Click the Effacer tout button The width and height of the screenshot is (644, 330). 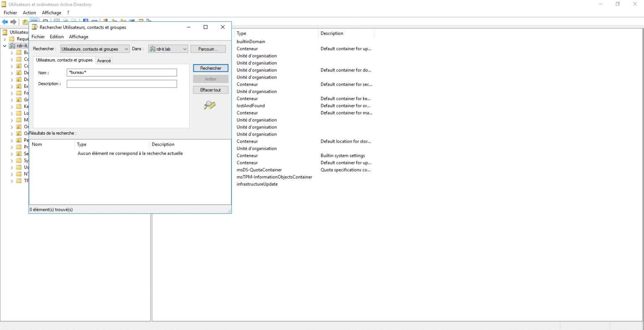(210, 90)
